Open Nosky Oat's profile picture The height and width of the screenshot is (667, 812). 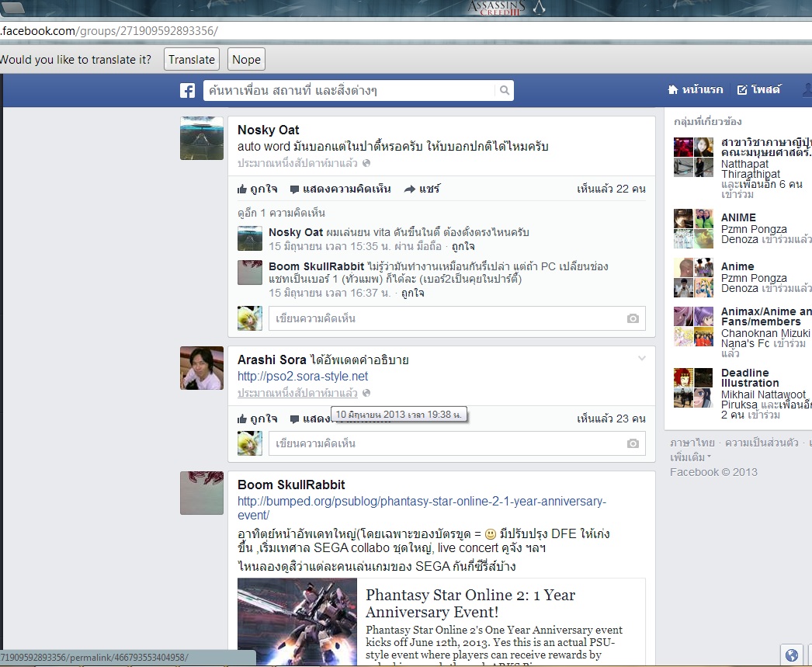202,138
